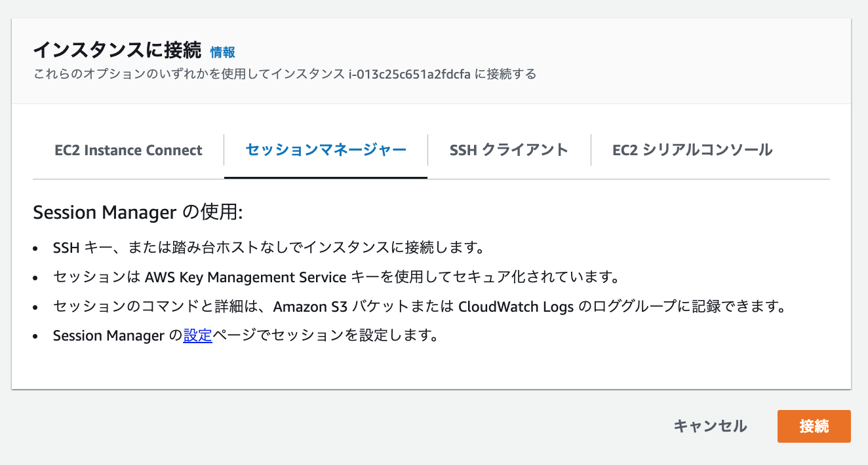The width and height of the screenshot is (868, 465).
Task: Select the セッションマネージャー tab
Action: point(326,150)
